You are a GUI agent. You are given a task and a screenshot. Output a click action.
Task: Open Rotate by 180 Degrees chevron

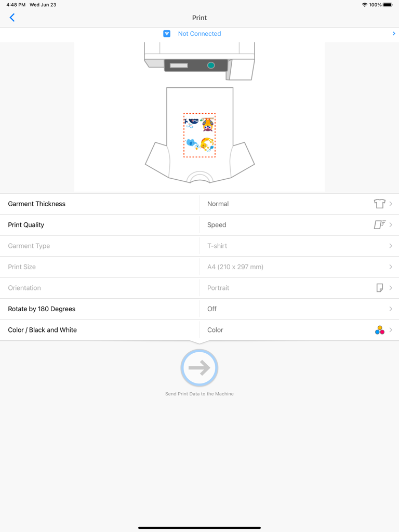pos(391,309)
